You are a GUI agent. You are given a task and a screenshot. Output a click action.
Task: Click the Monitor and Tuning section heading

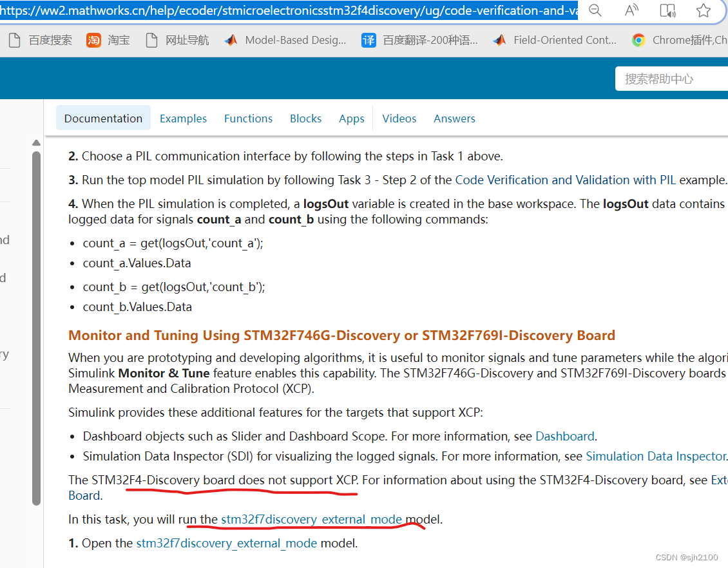[x=341, y=335]
